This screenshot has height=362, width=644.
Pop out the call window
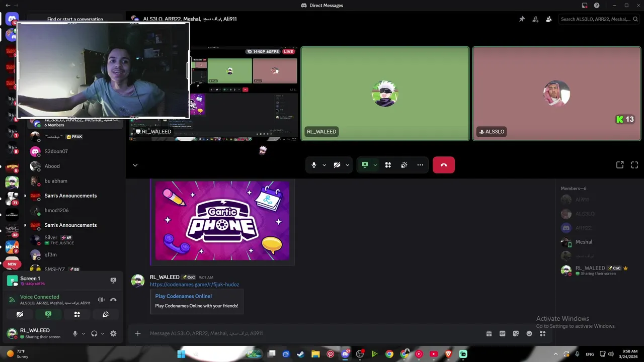(x=620, y=165)
